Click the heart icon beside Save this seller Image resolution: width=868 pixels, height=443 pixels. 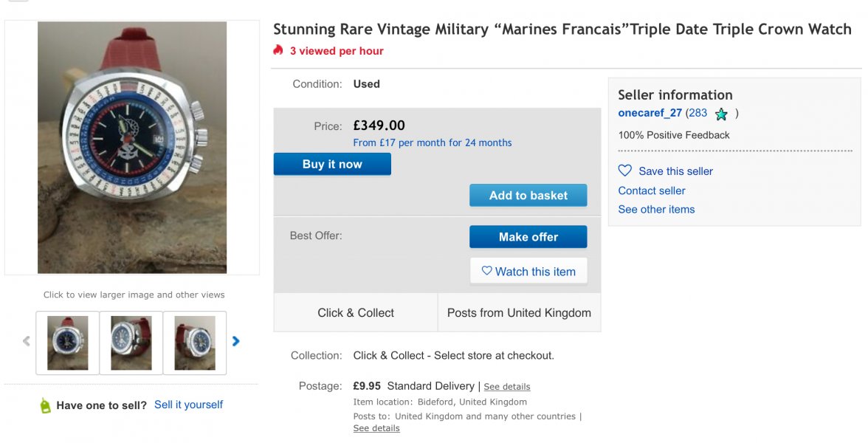[x=625, y=171]
